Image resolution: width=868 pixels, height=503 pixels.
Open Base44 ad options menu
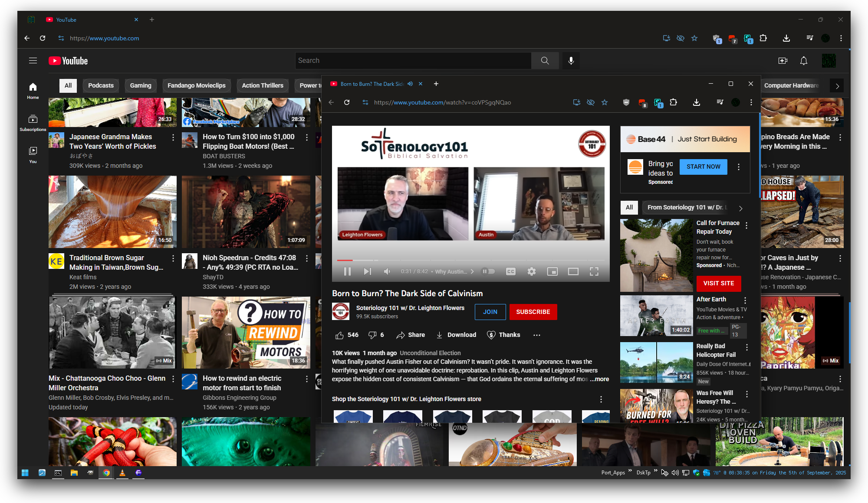click(739, 167)
